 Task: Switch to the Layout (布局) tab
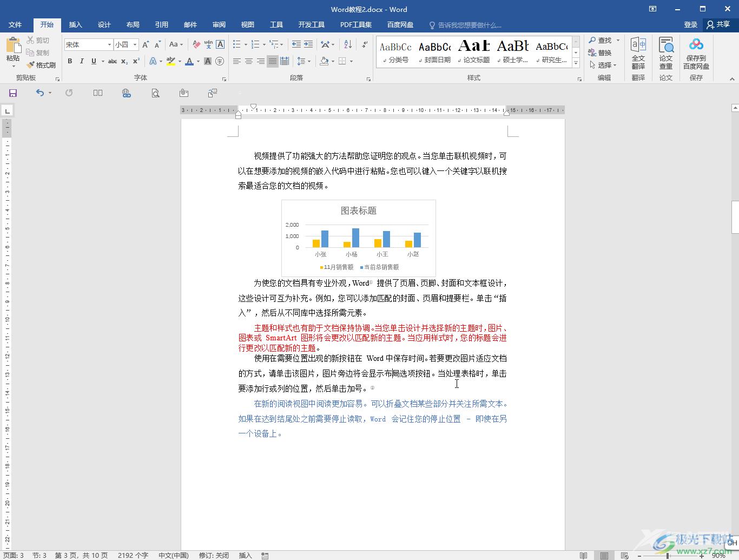coord(133,24)
